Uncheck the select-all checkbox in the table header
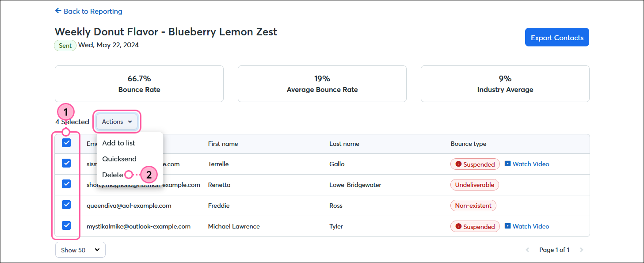The width and height of the screenshot is (644, 263). pos(66,143)
